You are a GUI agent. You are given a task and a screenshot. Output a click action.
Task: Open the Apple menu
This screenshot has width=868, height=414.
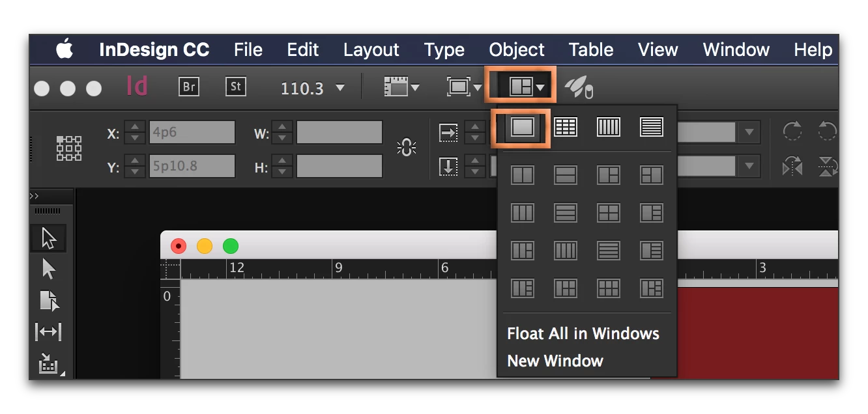coord(65,49)
